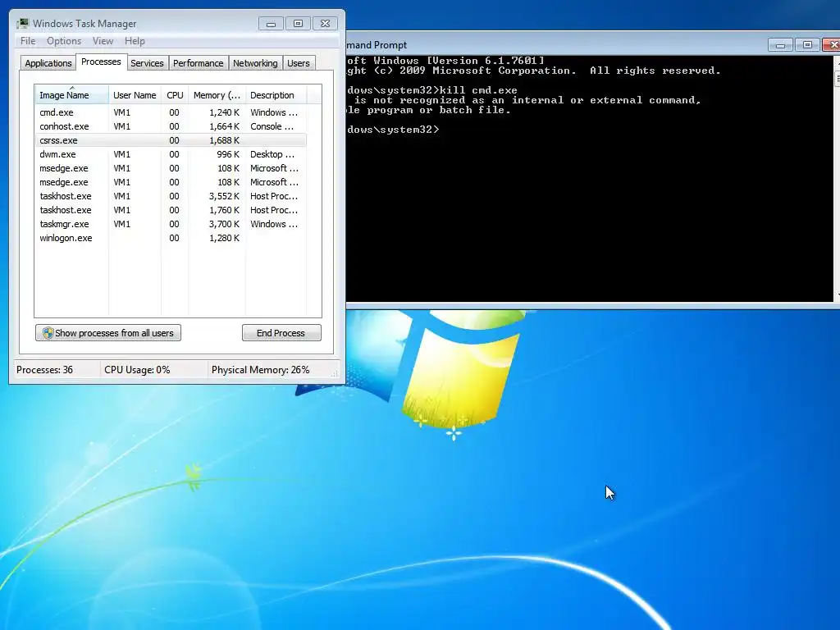Open the File menu in Task Manager
The image size is (840, 630).
(x=28, y=41)
